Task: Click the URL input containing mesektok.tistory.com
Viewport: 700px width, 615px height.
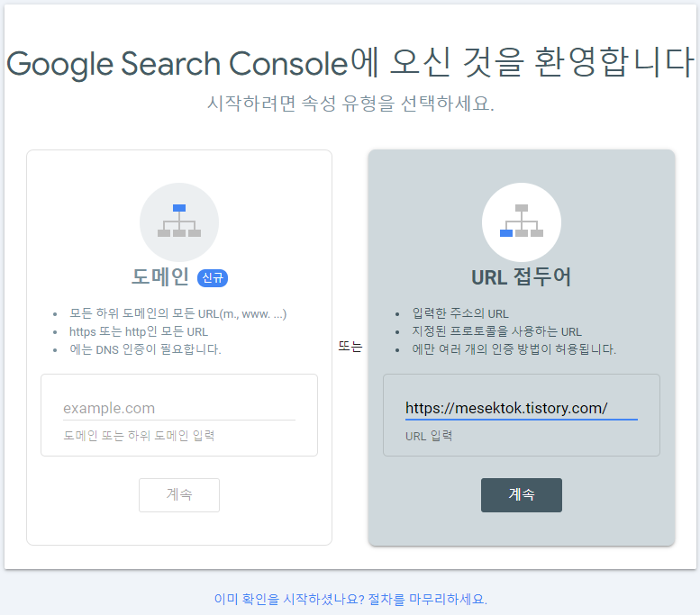Action: click(x=521, y=408)
